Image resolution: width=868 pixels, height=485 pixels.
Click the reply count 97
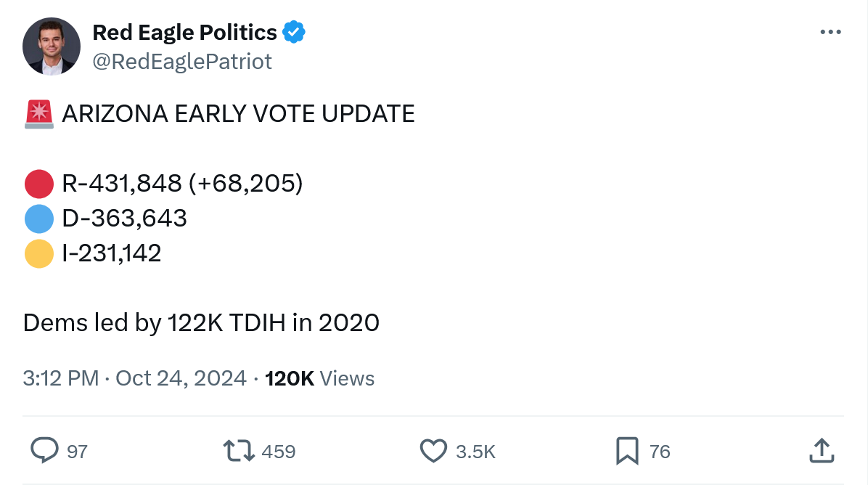point(77,452)
